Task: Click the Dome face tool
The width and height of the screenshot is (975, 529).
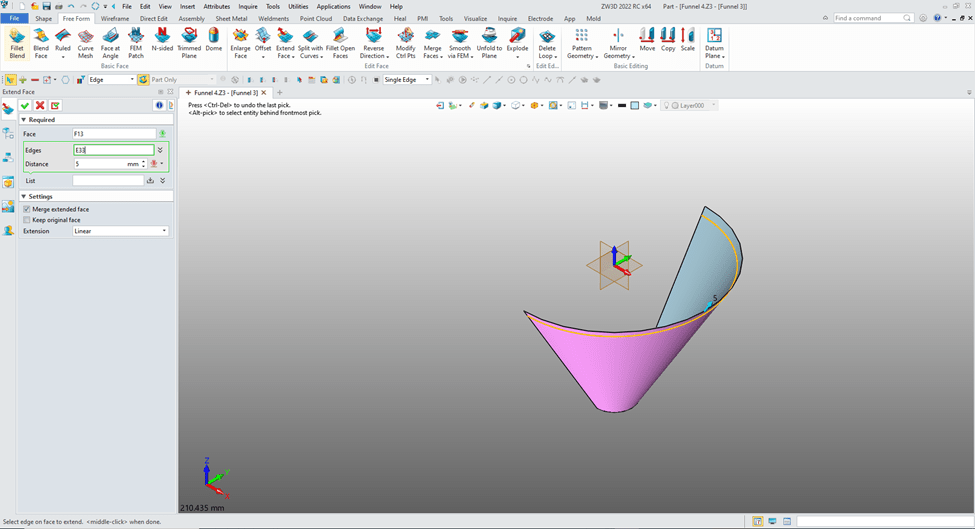Action: (x=214, y=40)
